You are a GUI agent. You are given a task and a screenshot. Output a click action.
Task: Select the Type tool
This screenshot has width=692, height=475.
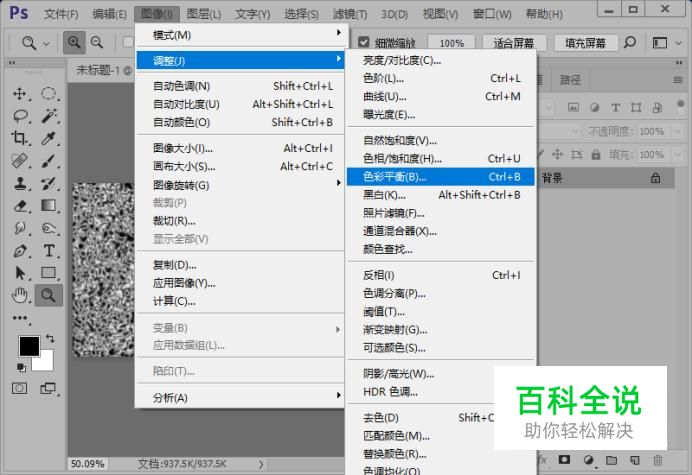tap(49, 251)
